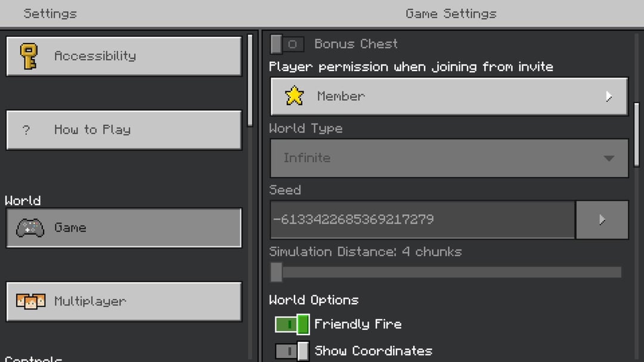This screenshot has height=362, width=644.
Task: Select the Multiplayer settings tab
Action: [124, 301]
